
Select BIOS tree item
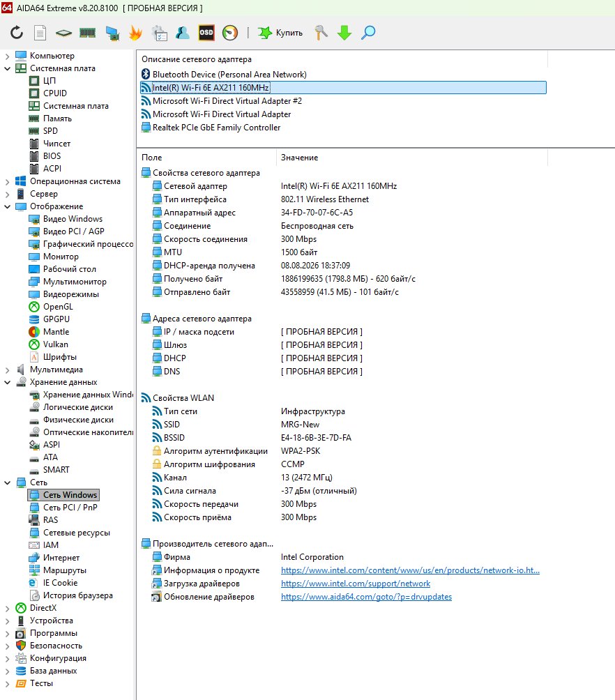52,155
